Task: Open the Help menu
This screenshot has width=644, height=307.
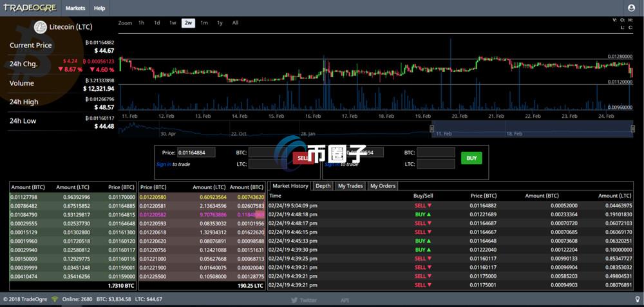Action: [x=99, y=8]
